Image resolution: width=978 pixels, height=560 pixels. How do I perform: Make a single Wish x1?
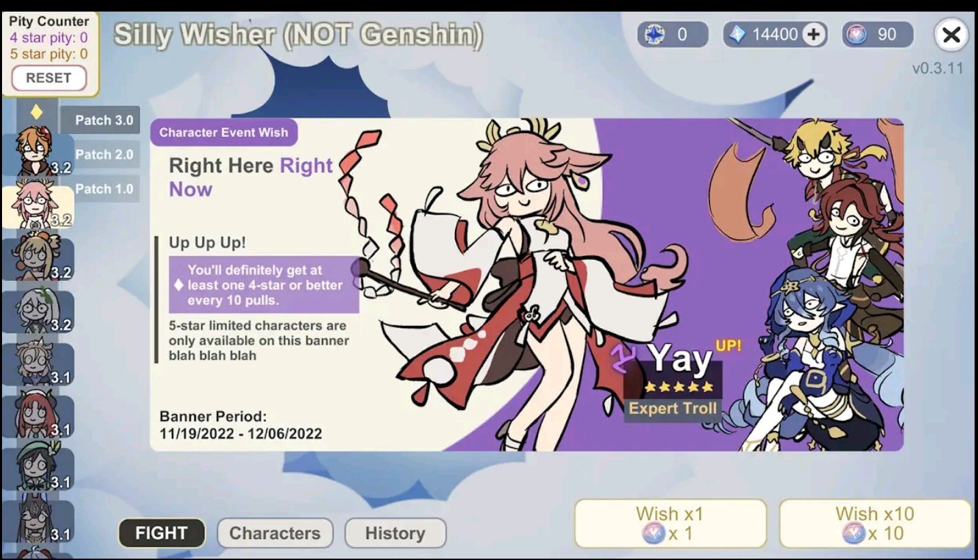(x=670, y=523)
